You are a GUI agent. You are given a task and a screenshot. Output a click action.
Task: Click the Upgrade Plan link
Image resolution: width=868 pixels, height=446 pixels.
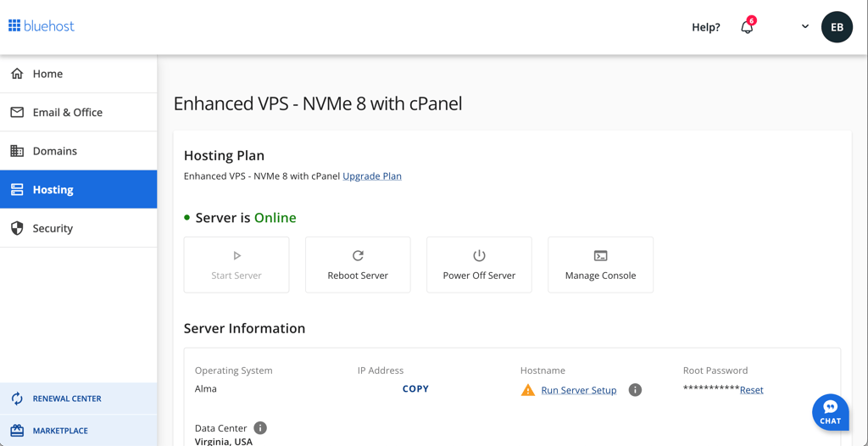(372, 176)
